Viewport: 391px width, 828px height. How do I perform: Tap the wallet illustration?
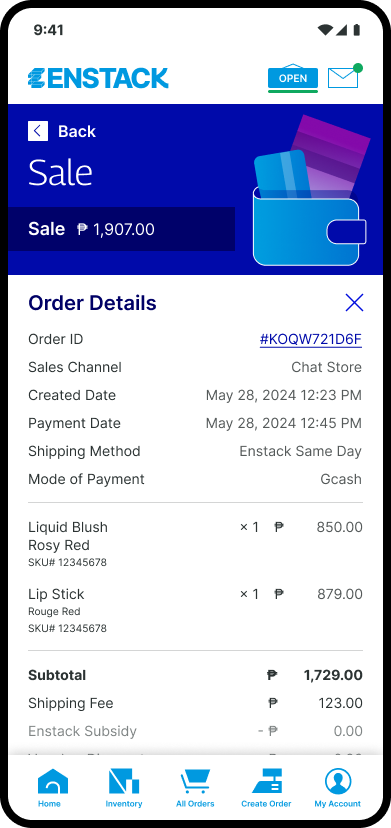(311, 191)
